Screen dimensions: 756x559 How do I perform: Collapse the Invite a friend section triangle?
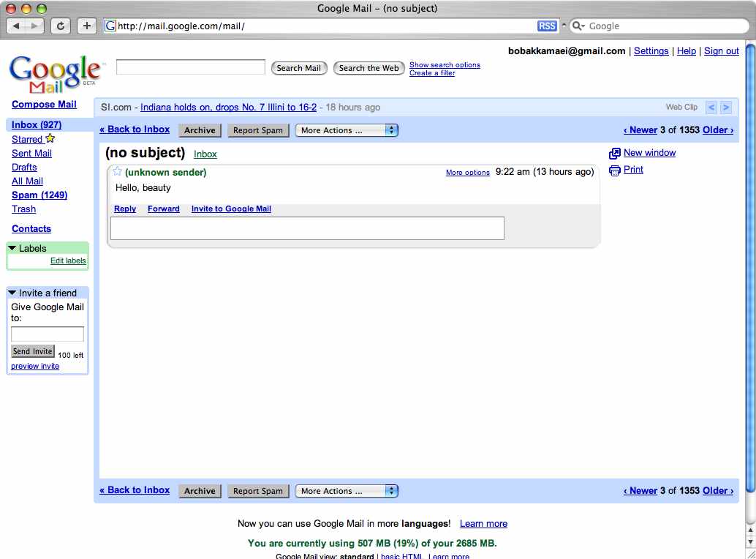(x=12, y=293)
